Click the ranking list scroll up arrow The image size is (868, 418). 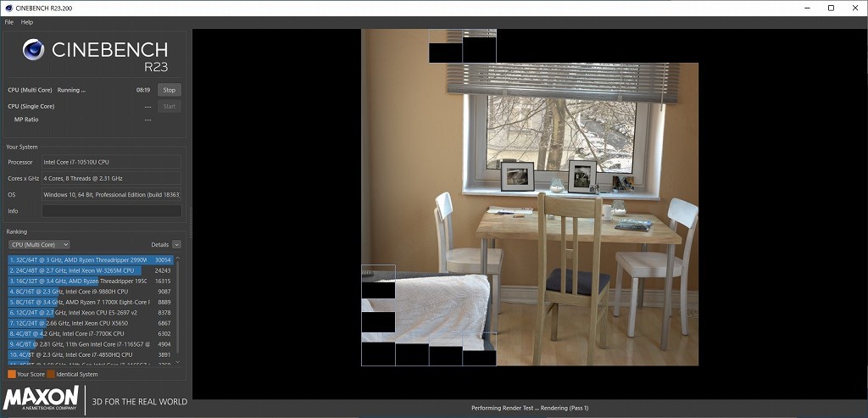pyautogui.click(x=178, y=258)
